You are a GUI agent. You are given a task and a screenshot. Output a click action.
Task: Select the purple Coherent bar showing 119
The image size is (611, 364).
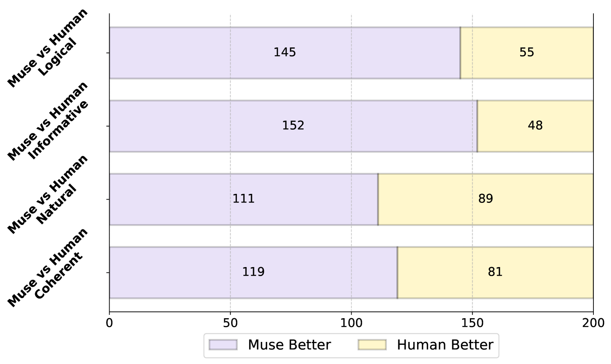(x=253, y=272)
